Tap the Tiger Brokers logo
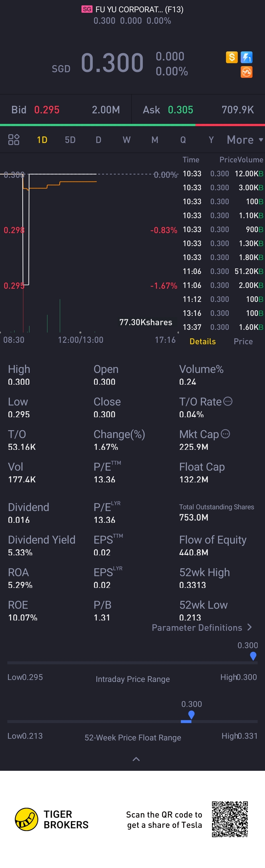This screenshot has height=868, width=265. tap(26, 819)
